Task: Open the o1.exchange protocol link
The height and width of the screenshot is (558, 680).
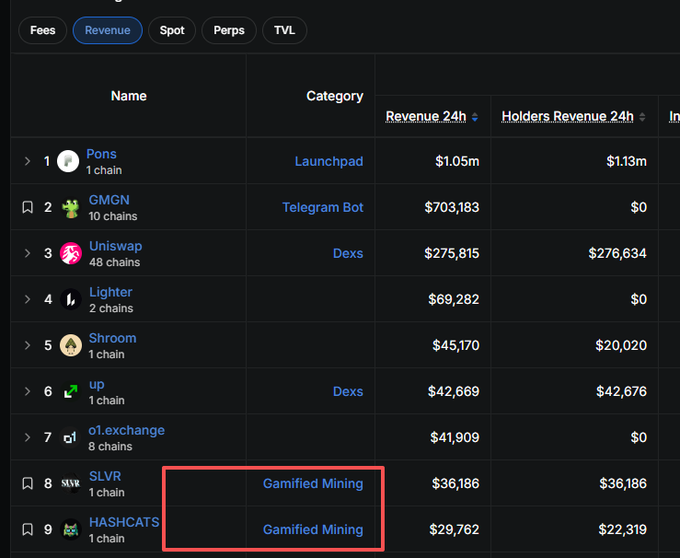Action: [127, 430]
